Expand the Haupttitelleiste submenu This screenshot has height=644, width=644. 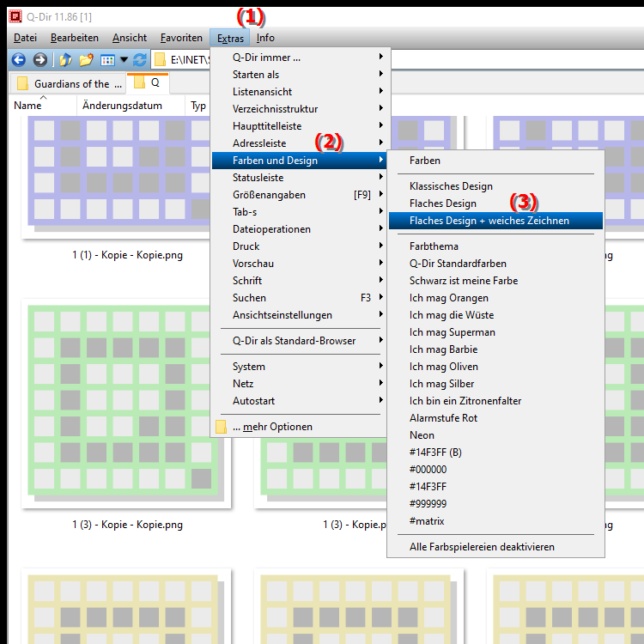coord(299,126)
